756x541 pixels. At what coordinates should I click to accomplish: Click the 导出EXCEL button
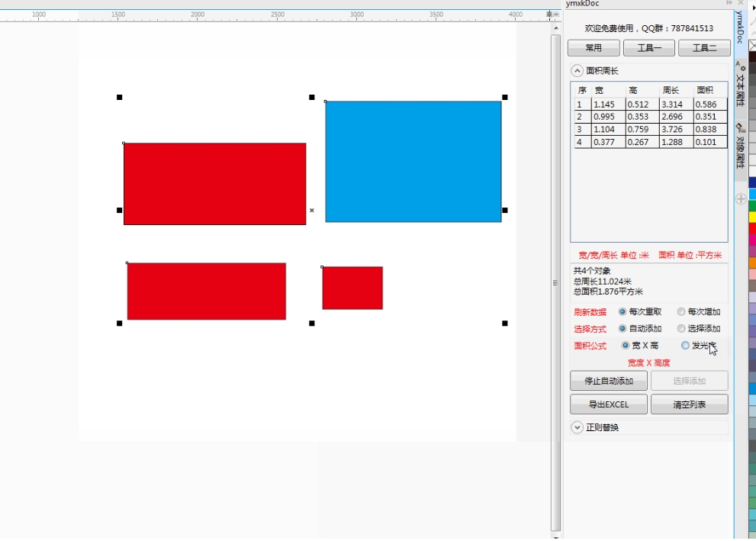tap(609, 404)
